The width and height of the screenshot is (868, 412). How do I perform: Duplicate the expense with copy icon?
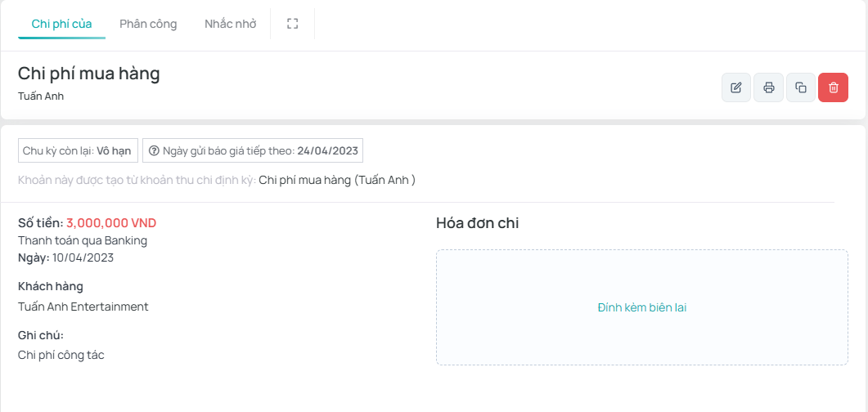pyautogui.click(x=801, y=87)
